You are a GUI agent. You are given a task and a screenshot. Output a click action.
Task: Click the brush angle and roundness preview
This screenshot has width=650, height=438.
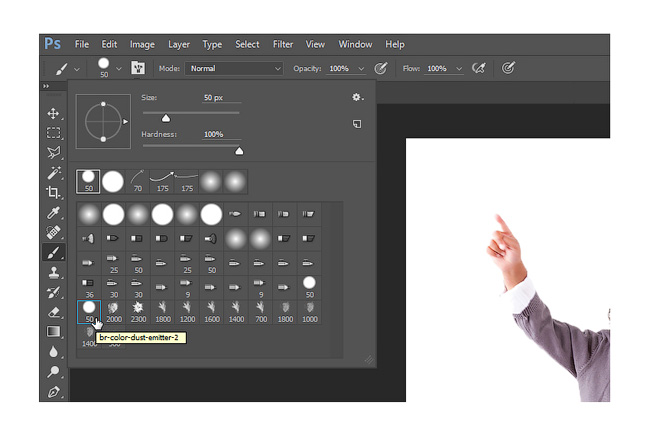point(103,121)
